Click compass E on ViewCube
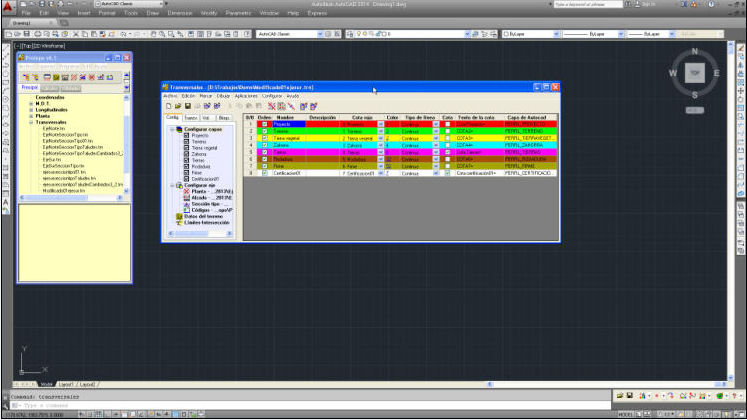 tap(716, 73)
